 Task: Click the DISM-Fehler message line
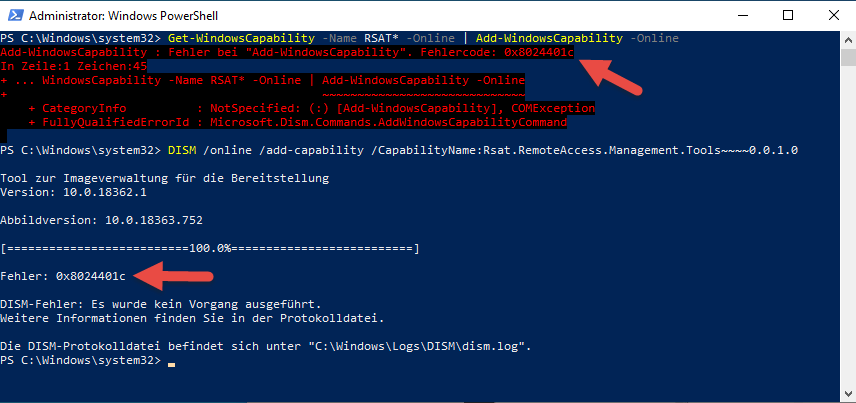pyautogui.click(x=190, y=303)
